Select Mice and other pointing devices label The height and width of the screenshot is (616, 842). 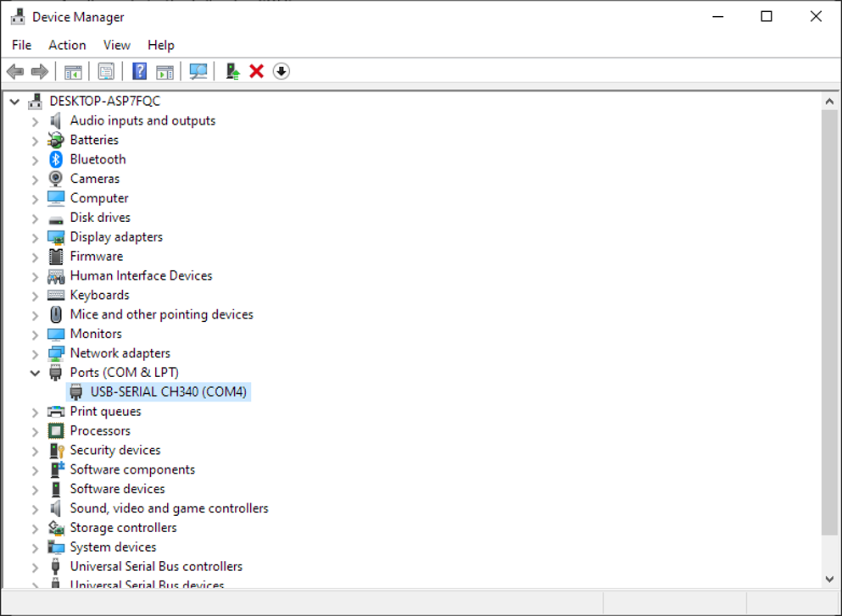click(161, 314)
